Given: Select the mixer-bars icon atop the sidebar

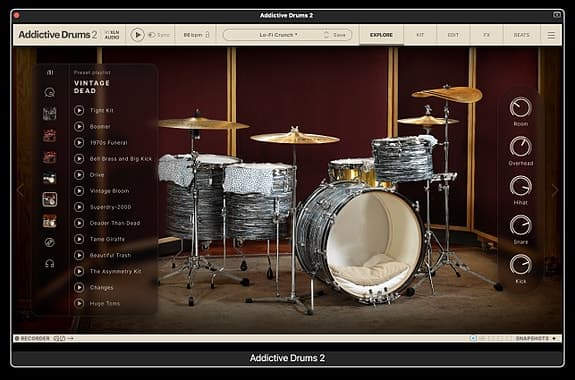Looking at the screenshot, I should tap(50, 73).
